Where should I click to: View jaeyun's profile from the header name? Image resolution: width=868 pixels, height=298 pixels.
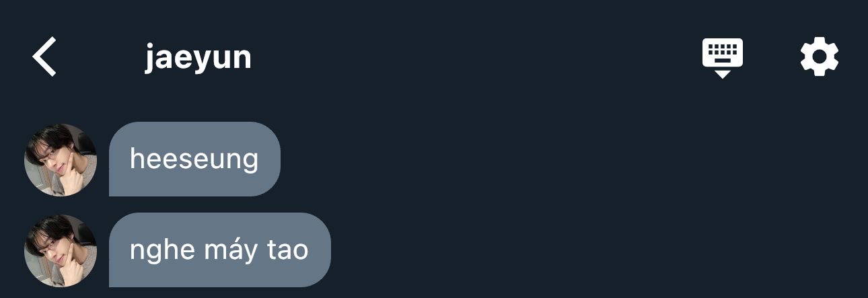198,58
